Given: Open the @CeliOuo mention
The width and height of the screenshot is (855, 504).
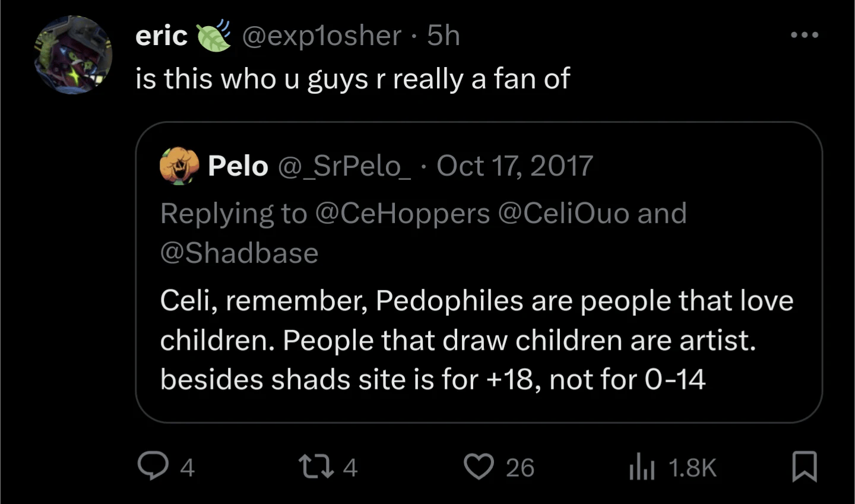Looking at the screenshot, I should point(563,213).
